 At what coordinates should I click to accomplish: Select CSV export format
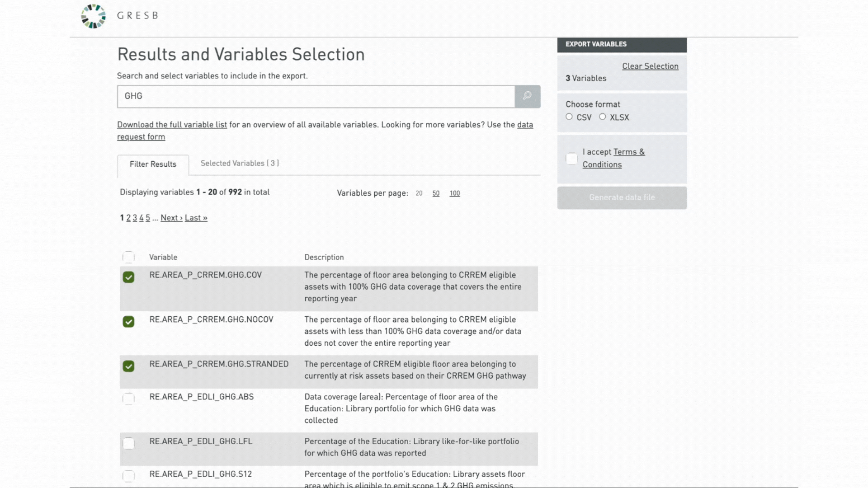569,117
